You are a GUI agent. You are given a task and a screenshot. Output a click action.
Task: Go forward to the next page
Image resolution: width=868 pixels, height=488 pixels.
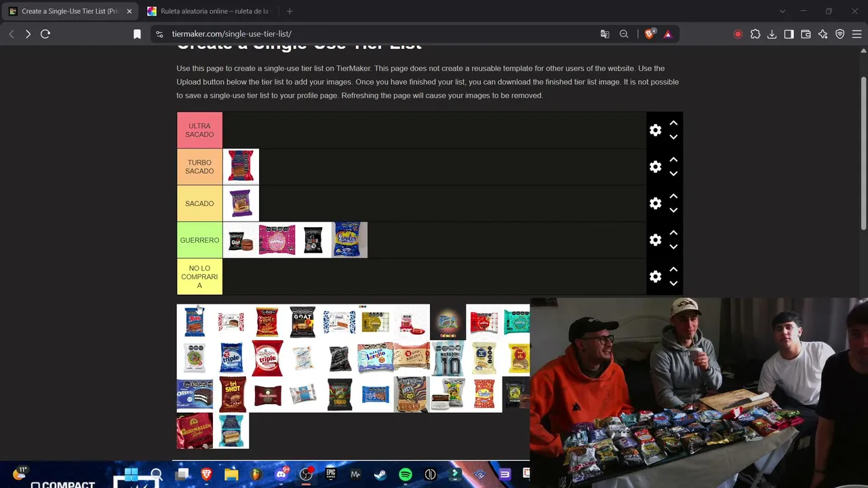pos(28,34)
